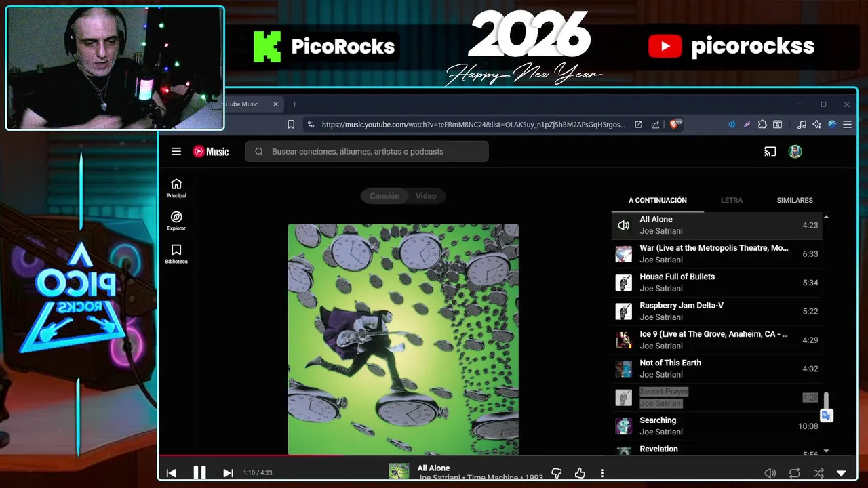
Task: Open the LETRA tab
Action: (732, 201)
